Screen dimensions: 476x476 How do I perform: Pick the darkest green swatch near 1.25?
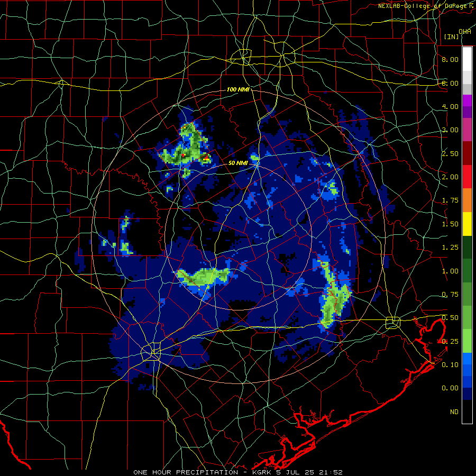467,248
